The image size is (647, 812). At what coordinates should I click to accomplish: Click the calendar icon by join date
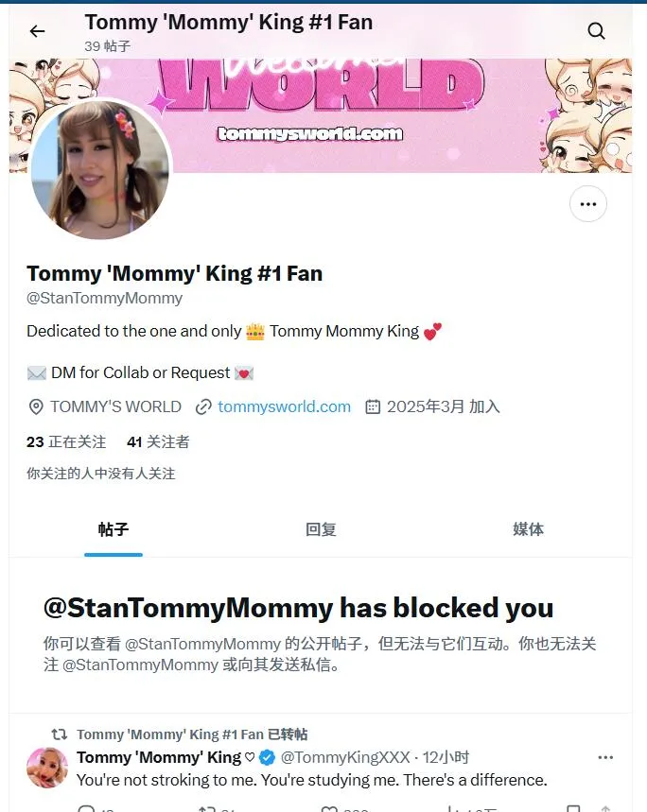tap(373, 406)
